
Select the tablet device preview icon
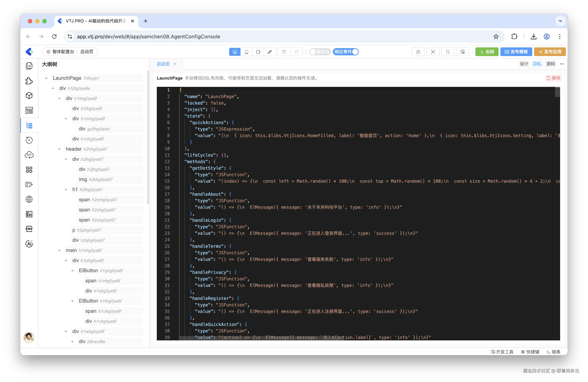pos(246,52)
